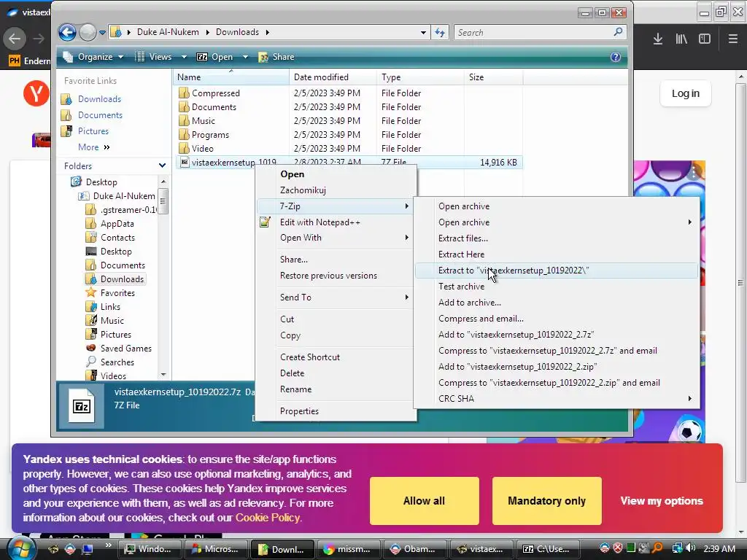
Task: Click Mandatory only cookies button
Action: 546,501
